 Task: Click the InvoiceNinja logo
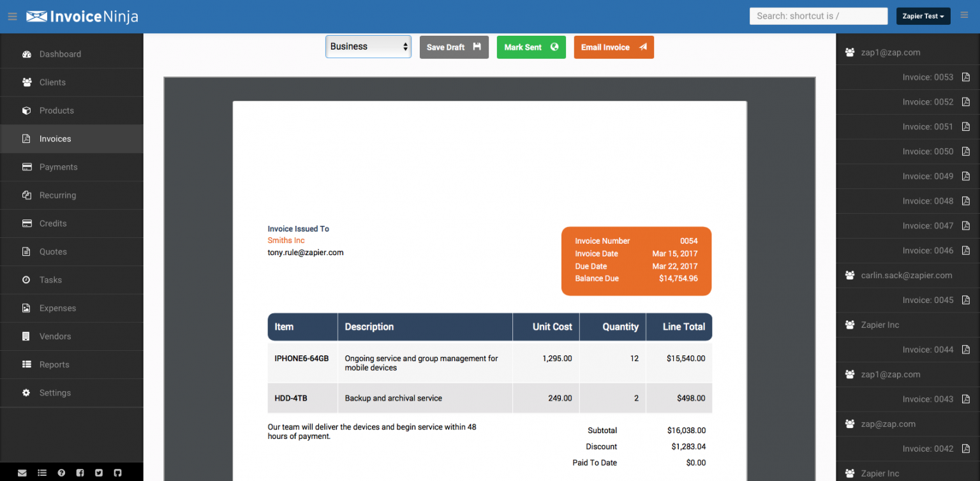point(82,17)
